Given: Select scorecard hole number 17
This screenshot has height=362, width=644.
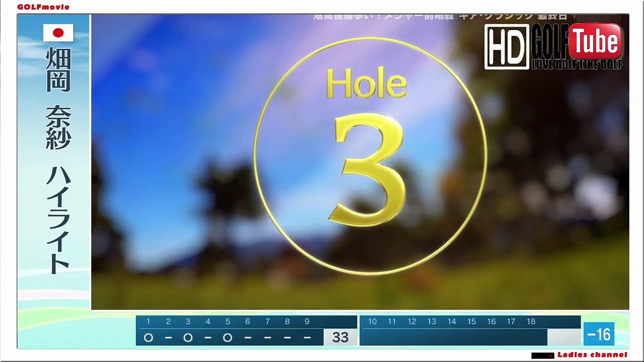Looking at the screenshot, I should click(511, 322).
